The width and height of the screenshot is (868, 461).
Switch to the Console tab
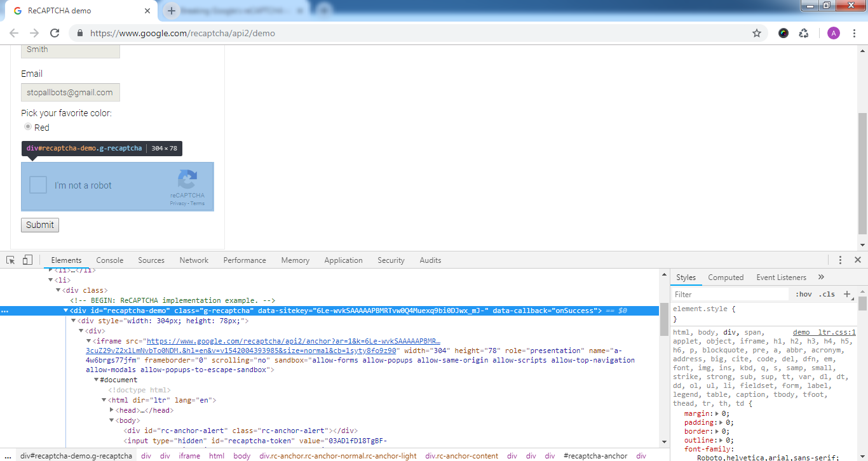pyautogui.click(x=109, y=260)
